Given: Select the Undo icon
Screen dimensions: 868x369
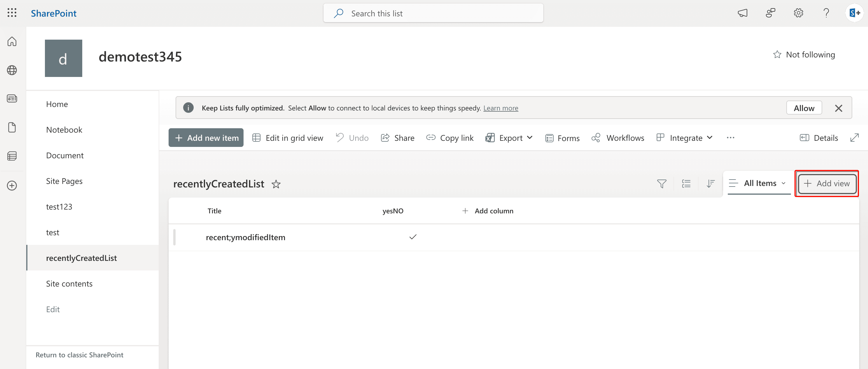Looking at the screenshot, I should point(340,137).
